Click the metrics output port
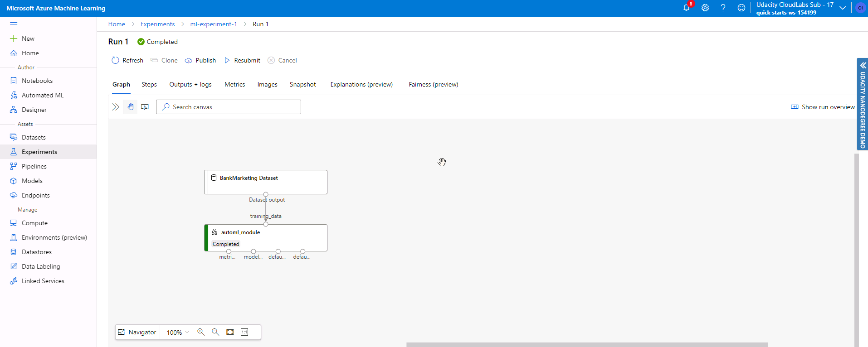Viewport: 868px width, 347px height. (229, 251)
